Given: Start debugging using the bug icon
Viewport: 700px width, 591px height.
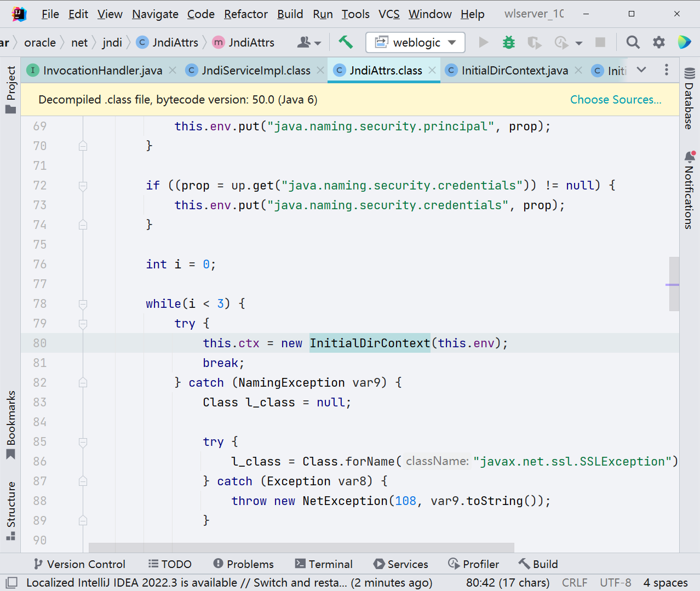Looking at the screenshot, I should pos(508,42).
